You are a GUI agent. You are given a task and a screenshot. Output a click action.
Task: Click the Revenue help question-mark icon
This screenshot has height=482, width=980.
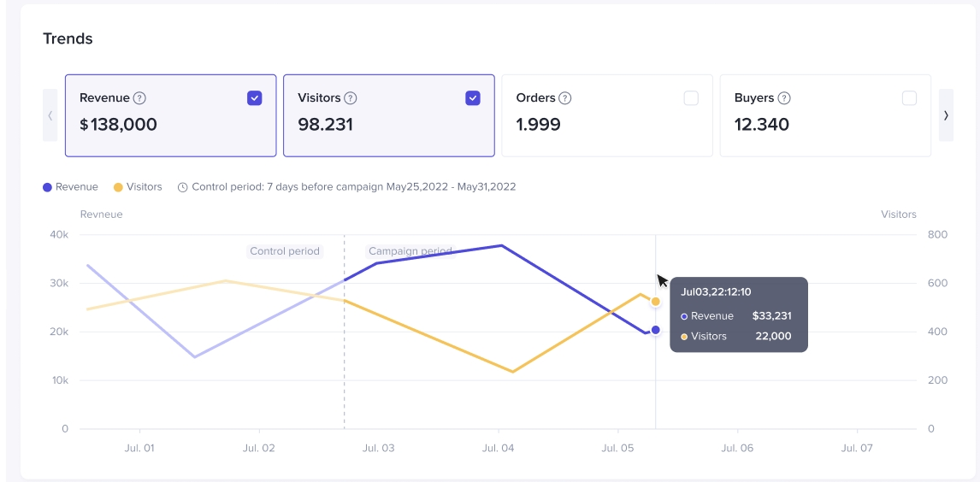coord(139,98)
